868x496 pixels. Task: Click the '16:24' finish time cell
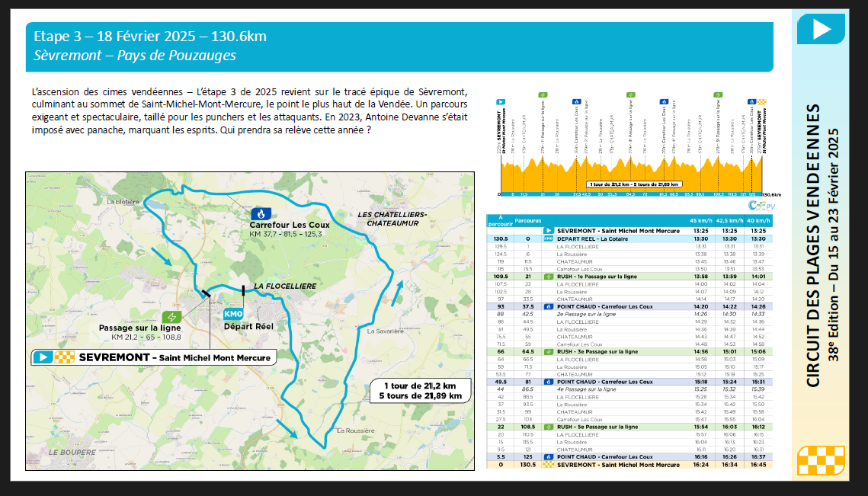pyautogui.click(x=701, y=465)
